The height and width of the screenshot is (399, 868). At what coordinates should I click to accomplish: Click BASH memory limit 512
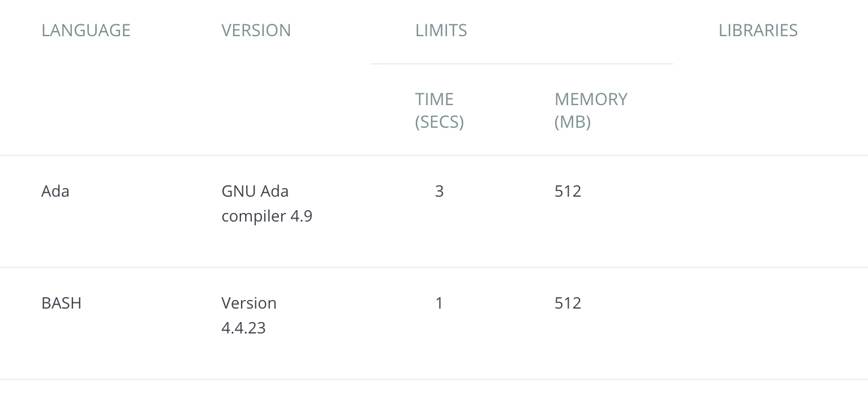[568, 303]
